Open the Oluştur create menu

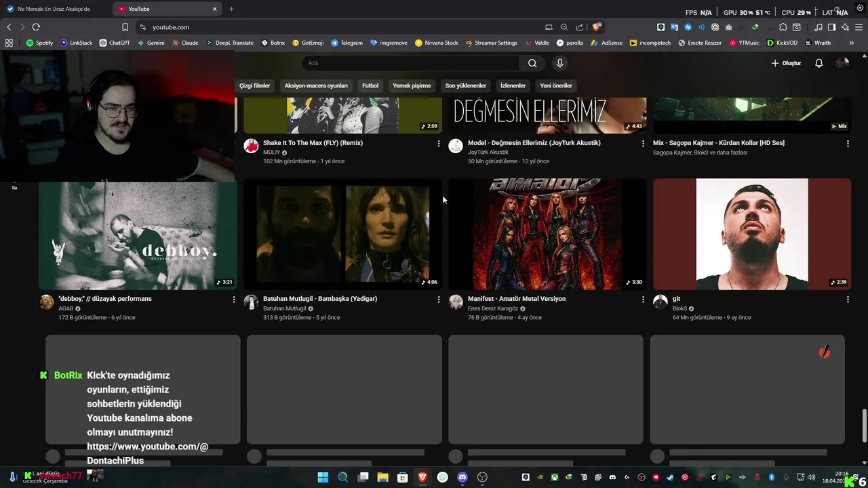click(786, 63)
